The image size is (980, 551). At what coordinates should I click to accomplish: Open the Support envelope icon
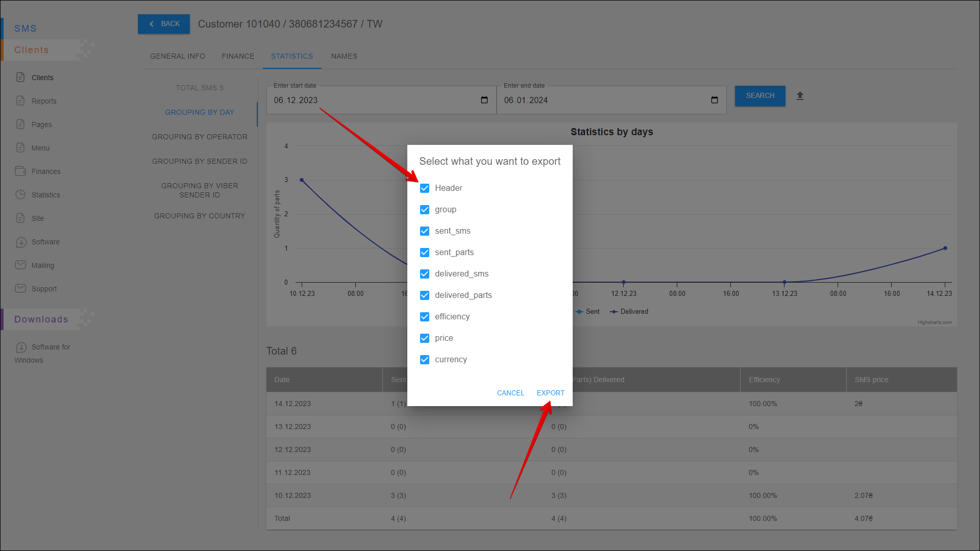(20, 288)
